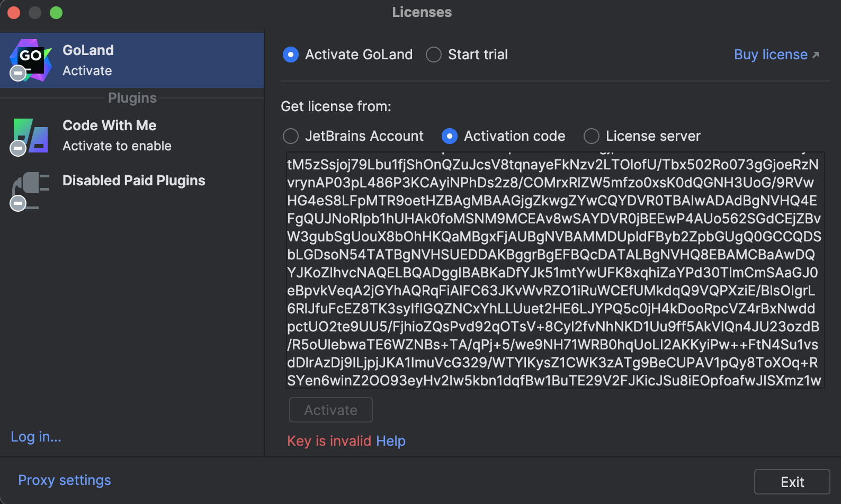Viewport: 841px width, 504px height.
Task: Click the Log in... link
Action: tap(36, 437)
